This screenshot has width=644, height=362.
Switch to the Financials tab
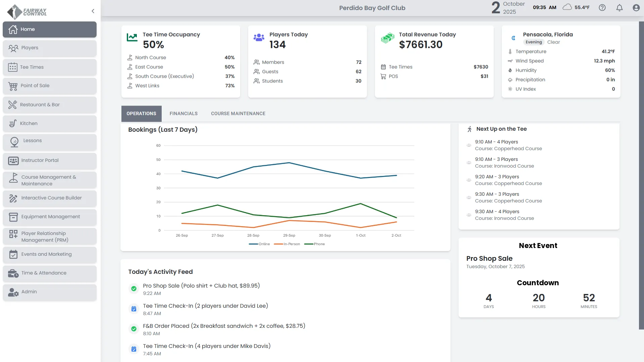coord(183,114)
